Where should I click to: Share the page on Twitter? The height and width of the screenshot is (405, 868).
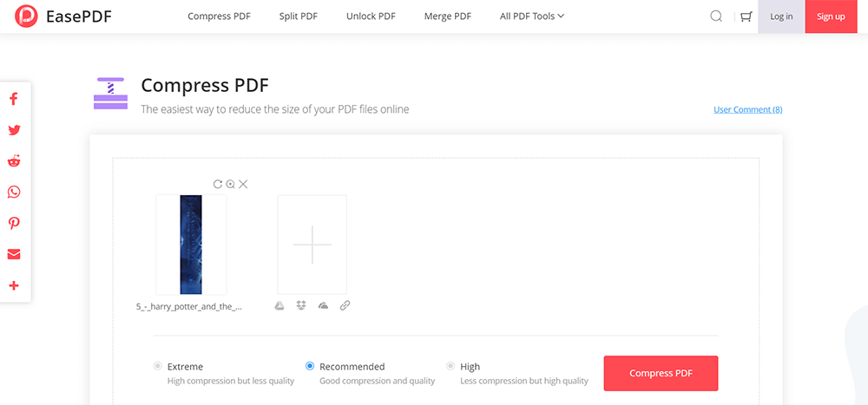(x=14, y=130)
